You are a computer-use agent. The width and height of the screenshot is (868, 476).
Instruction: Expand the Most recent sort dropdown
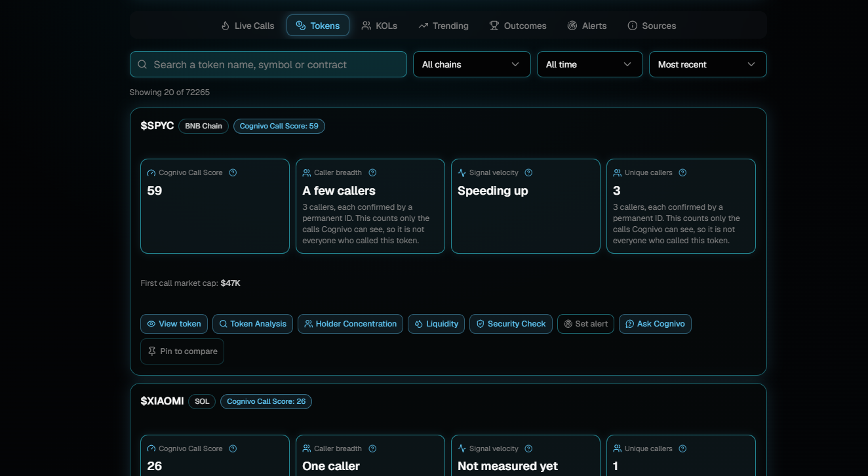pyautogui.click(x=708, y=64)
